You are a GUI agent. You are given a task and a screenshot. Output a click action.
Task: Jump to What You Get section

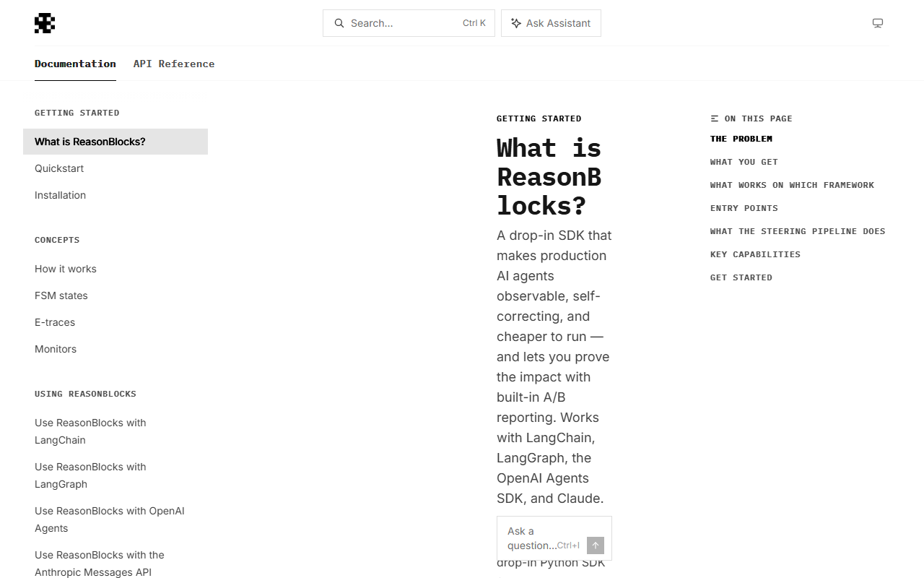coord(744,162)
